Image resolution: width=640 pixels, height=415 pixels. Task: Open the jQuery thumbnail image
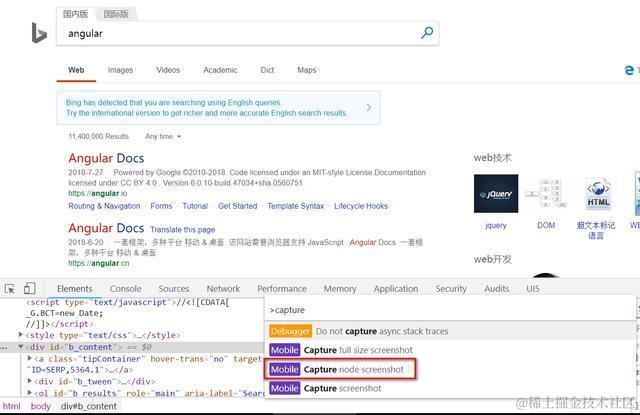click(x=496, y=193)
